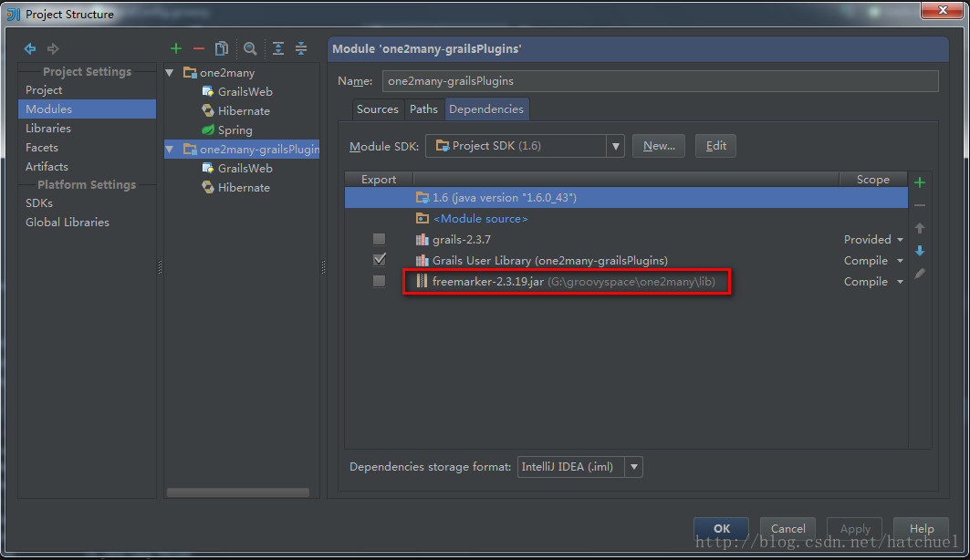Click the freemarker jar file icon
Viewport: 970px width, 560px height.
[x=422, y=281]
